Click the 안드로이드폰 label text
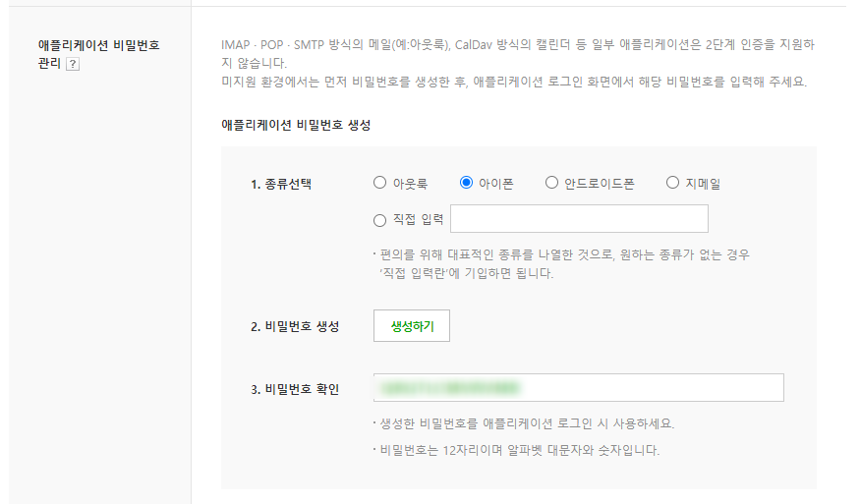Image resolution: width=860 pixels, height=504 pixels. click(599, 184)
